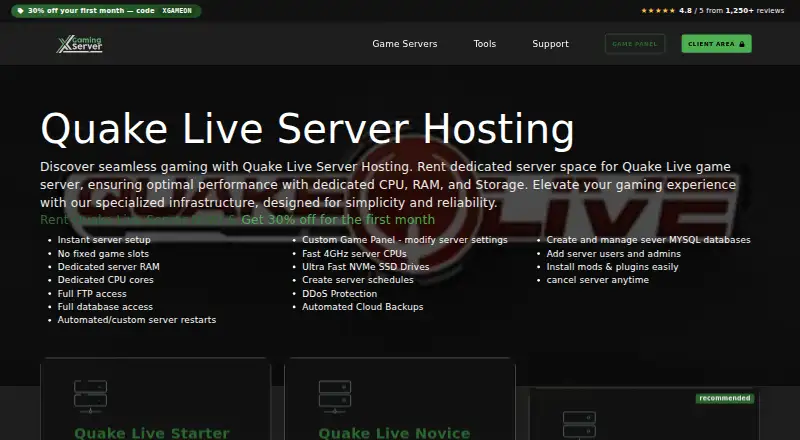Image resolution: width=800 pixels, height=440 pixels.
Task: Open the Tools menu
Action: (x=485, y=44)
